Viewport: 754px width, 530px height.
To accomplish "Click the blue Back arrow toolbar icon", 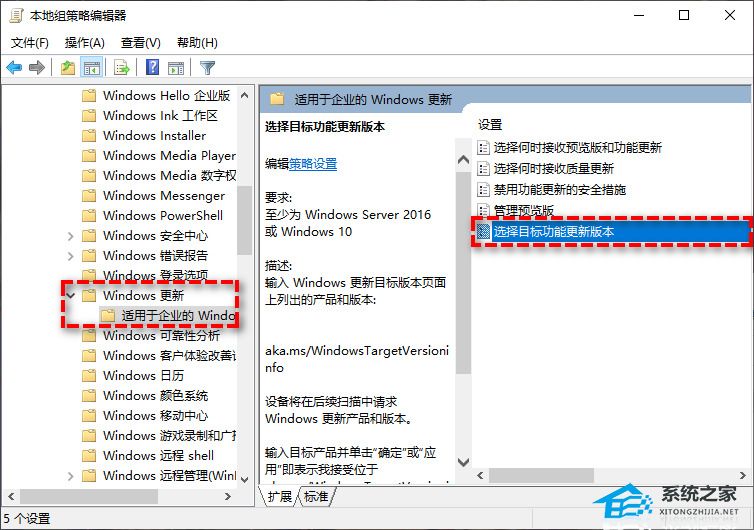I will (14, 67).
